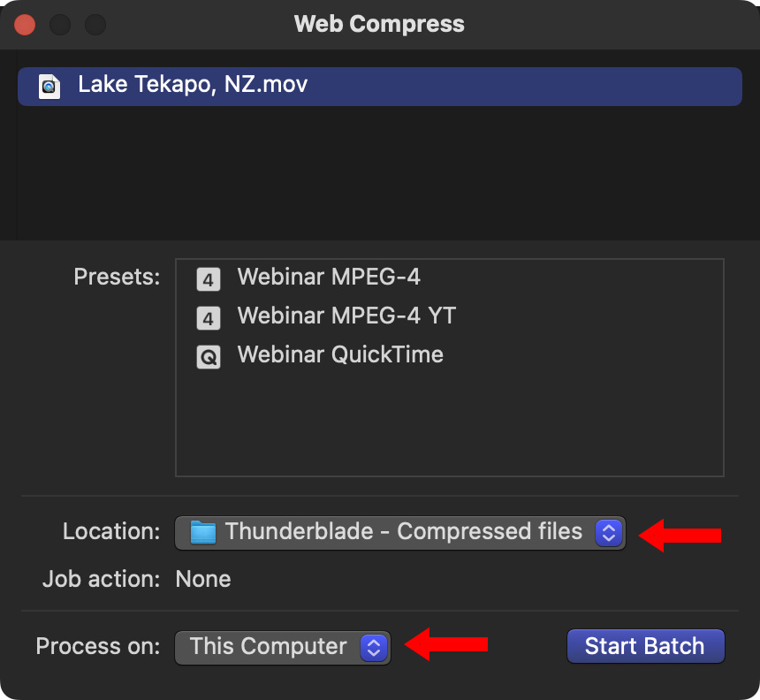Screen dimensions: 760x700
Task: Close the Web Compress window
Action: pos(25,24)
